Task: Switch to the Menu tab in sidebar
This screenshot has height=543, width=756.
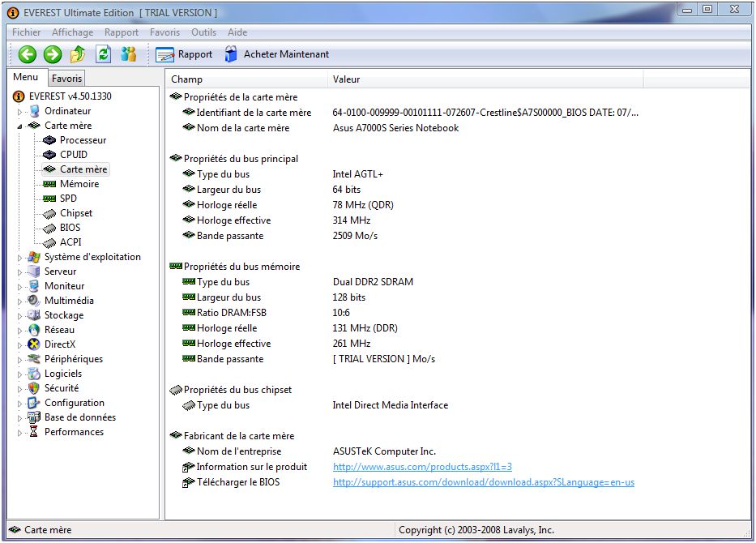Action: pyautogui.click(x=26, y=77)
